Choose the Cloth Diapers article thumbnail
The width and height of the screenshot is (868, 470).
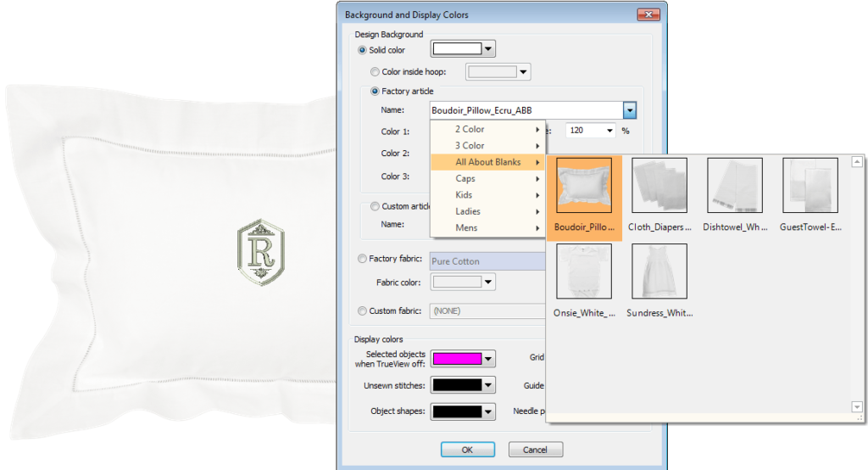(x=659, y=186)
